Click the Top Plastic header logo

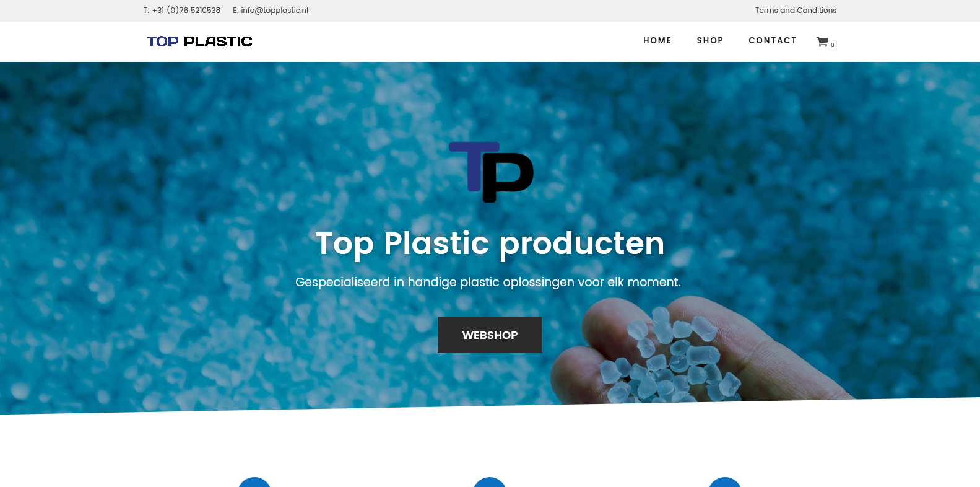tap(199, 42)
